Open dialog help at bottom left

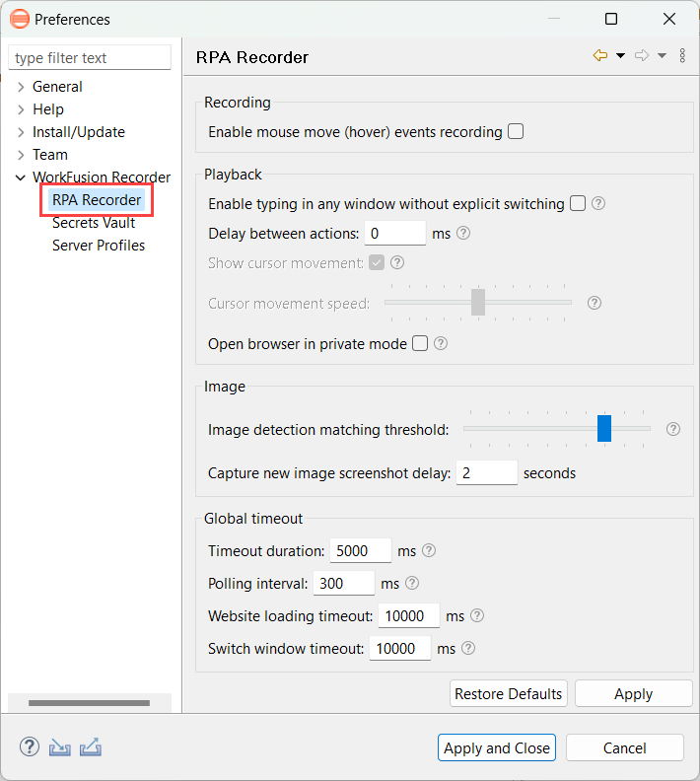tap(30, 746)
